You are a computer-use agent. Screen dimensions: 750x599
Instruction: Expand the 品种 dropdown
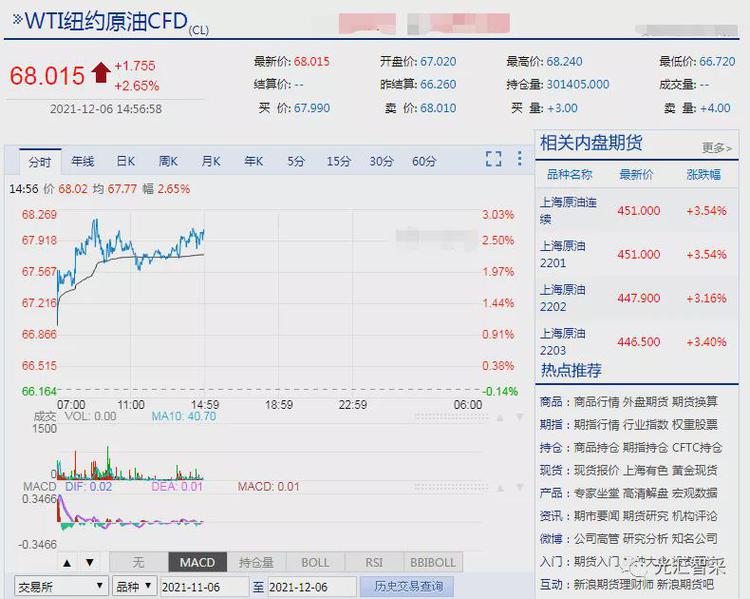coord(134,586)
